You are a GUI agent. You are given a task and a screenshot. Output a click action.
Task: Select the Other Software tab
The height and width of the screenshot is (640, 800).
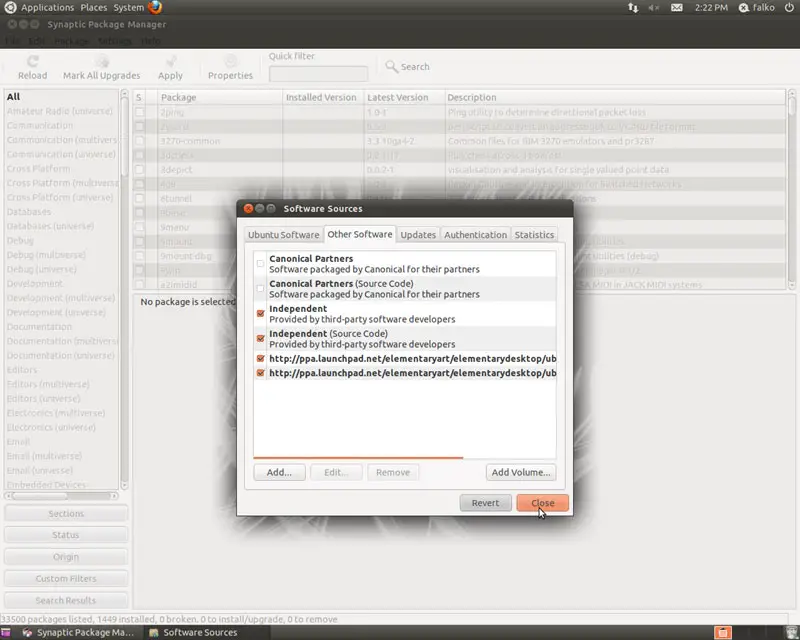(360, 234)
